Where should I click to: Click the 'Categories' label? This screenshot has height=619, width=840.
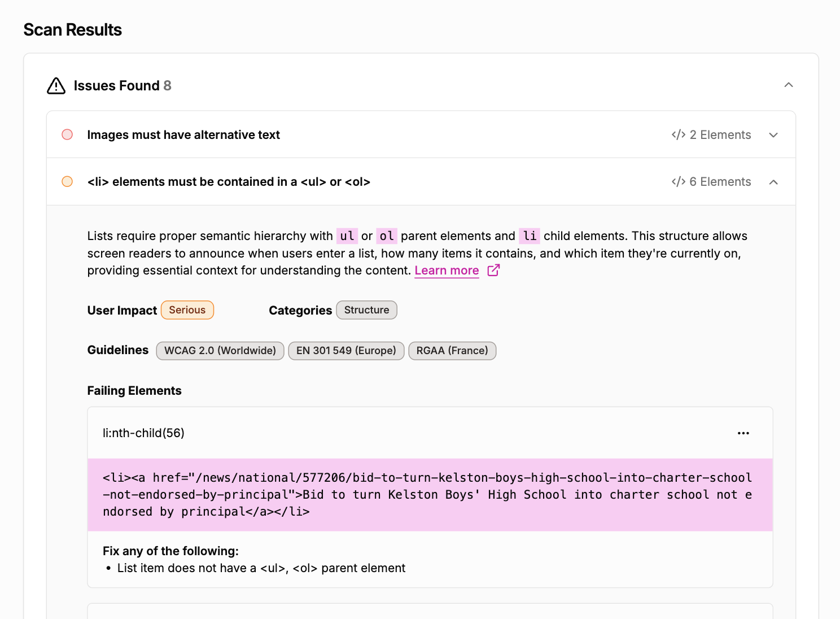coord(300,311)
